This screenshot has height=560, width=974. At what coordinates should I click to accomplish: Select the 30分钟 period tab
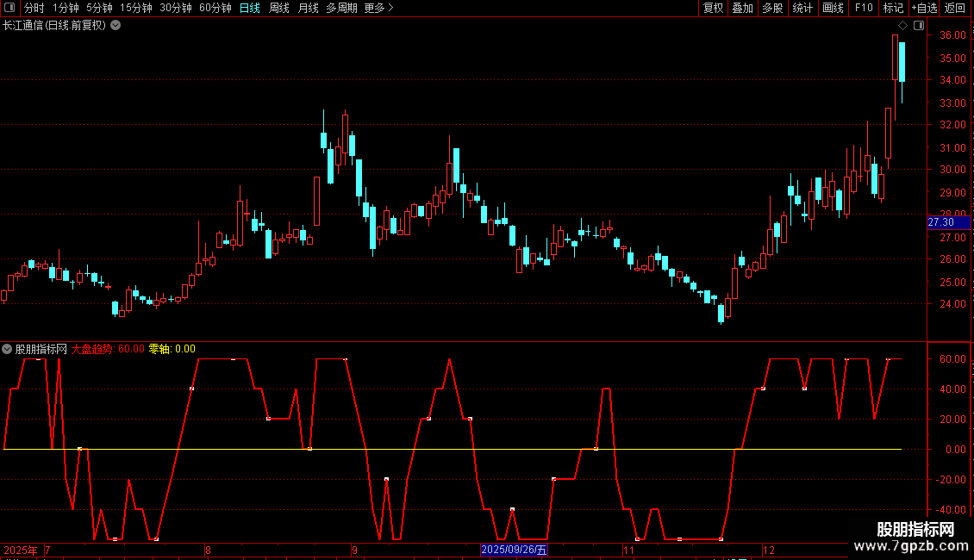click(x=176, y=8)
